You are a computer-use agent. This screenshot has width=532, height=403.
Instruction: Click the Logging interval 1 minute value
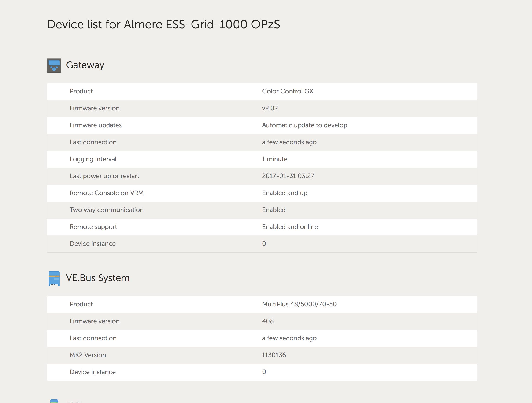274,159
